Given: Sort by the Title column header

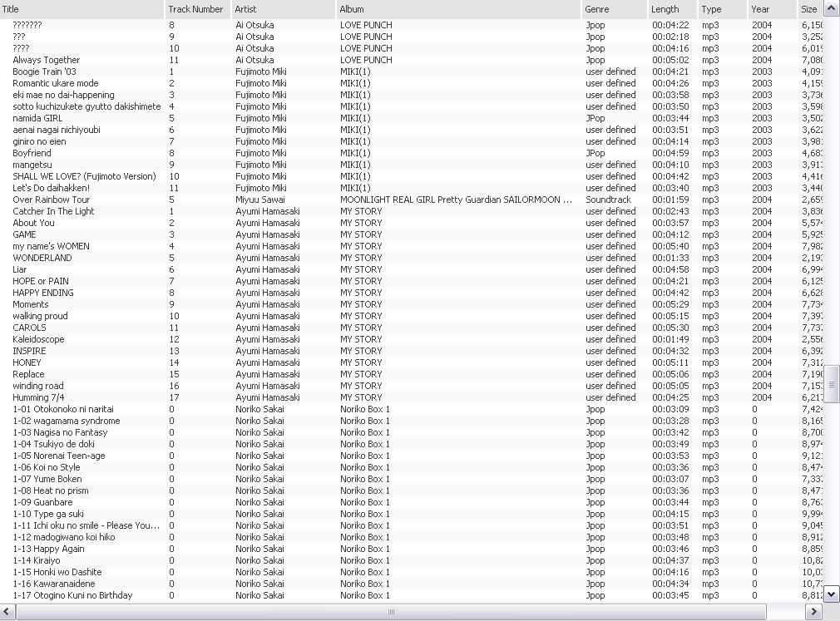Looking at the screenshot, I should [x=82, y=9].
